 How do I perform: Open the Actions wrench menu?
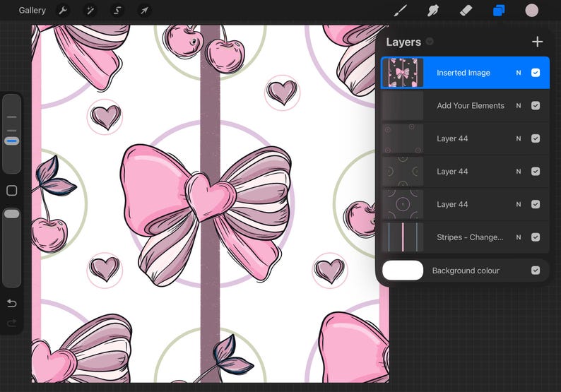pyautogui.click(x=63, y=11)
